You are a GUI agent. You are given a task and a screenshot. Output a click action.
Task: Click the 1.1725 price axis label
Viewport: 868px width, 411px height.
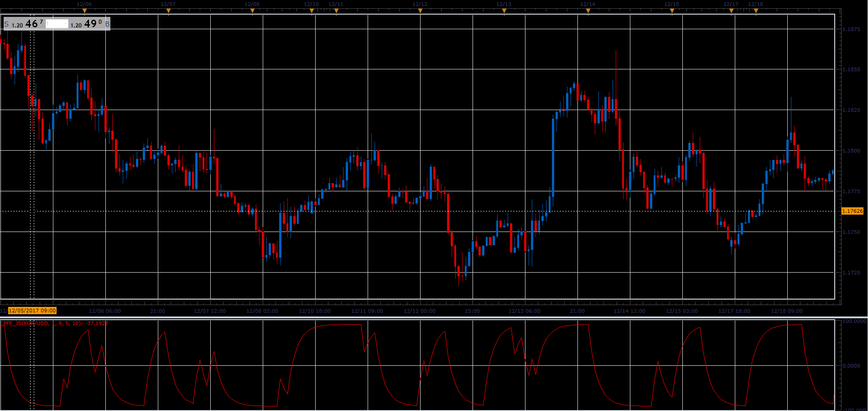(x=851, y=273)
